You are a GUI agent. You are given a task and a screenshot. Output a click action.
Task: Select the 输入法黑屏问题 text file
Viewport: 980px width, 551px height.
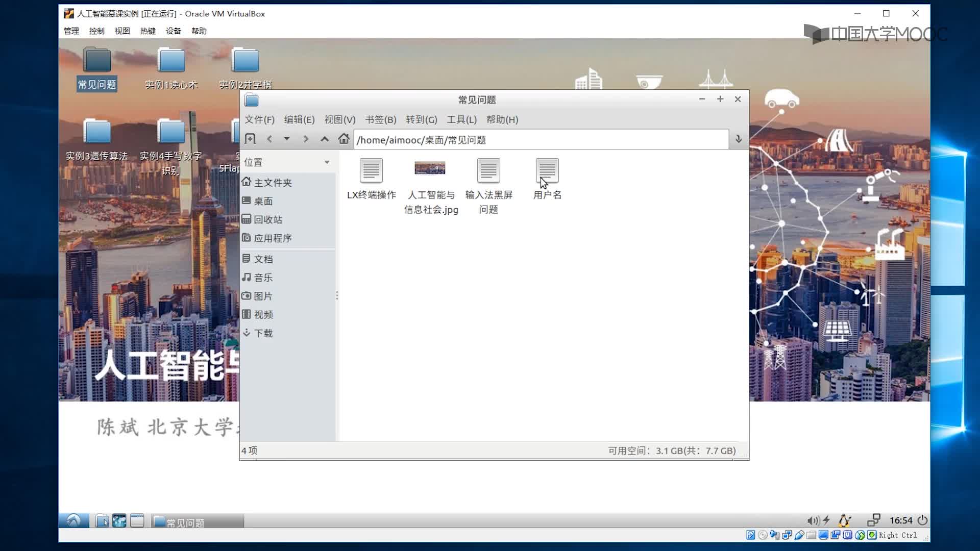click(488, 186)
